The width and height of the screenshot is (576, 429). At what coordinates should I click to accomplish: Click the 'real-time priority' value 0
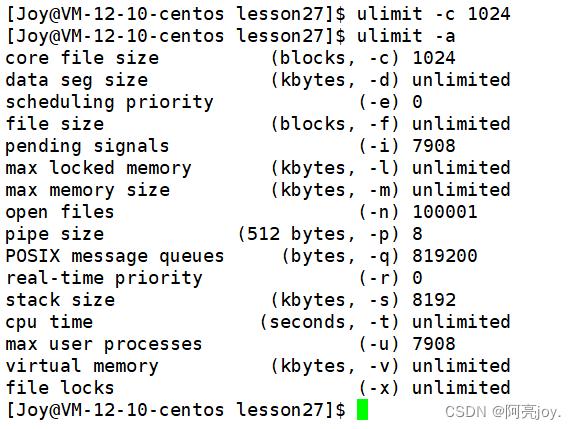pyautogui.click(x=417, y=278)
